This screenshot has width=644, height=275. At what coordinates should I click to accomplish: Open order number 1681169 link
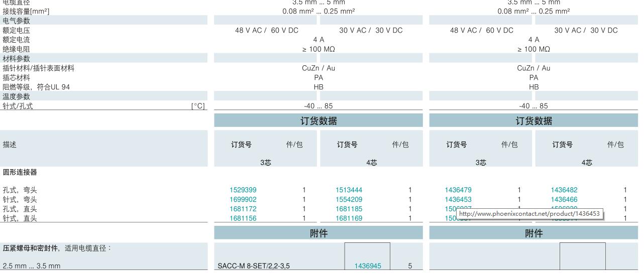point(349,218)
